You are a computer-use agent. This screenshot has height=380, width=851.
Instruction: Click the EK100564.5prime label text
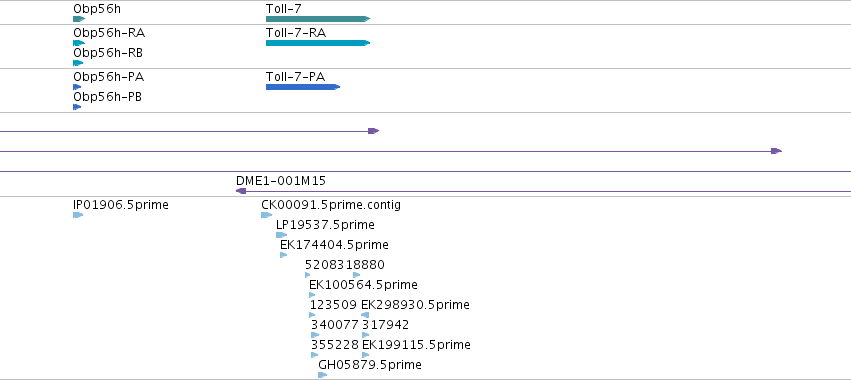(x=363, y=284)
